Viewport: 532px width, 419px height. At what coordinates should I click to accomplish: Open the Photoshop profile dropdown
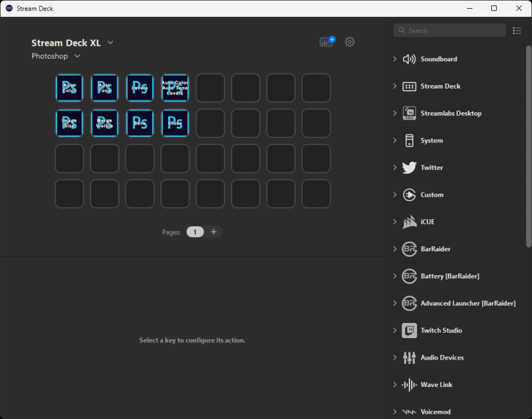77,56
